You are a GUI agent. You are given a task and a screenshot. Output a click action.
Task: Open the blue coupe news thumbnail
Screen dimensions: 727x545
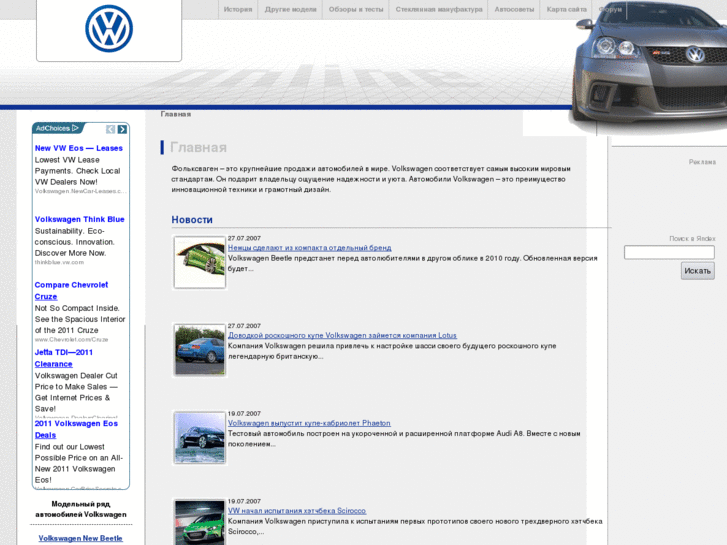(x=199, y=350)
